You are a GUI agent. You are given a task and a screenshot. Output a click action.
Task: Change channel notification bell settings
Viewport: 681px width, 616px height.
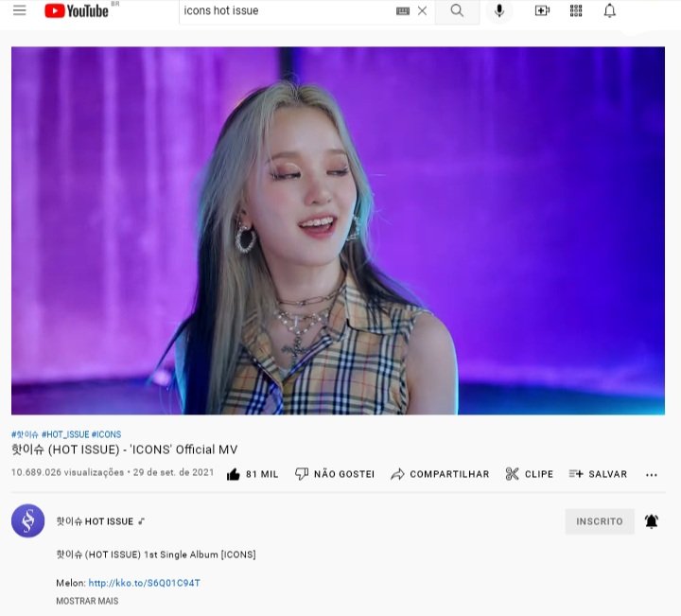click(652, 521)
